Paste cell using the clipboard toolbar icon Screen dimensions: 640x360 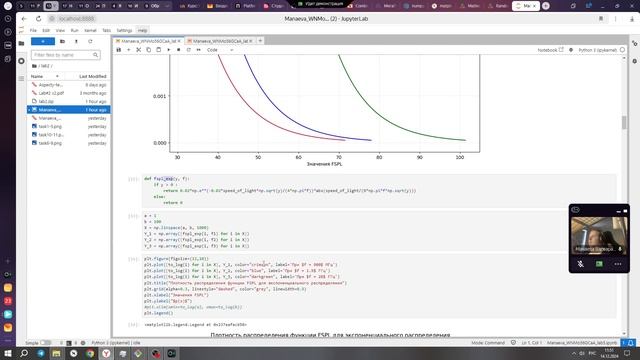pos(158,50)
